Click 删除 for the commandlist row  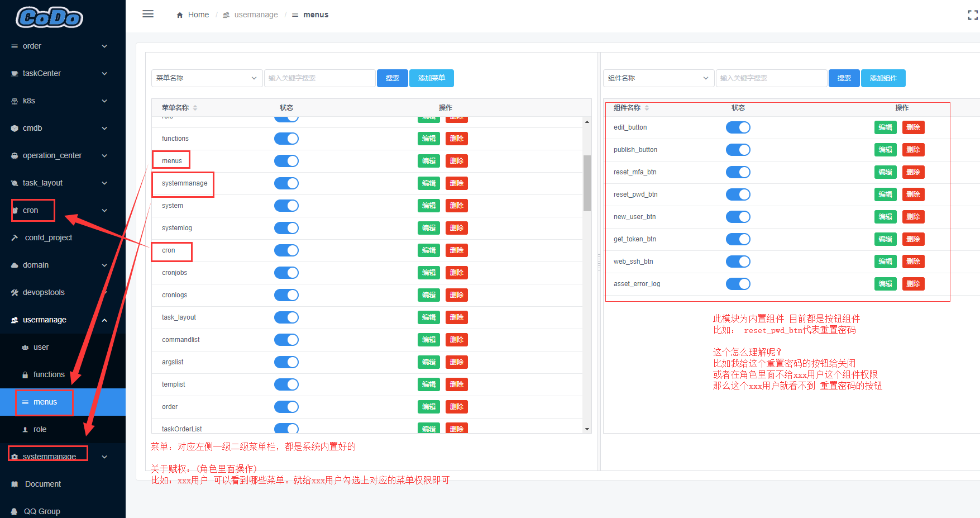pyautogui.click(x=457, y=340)
